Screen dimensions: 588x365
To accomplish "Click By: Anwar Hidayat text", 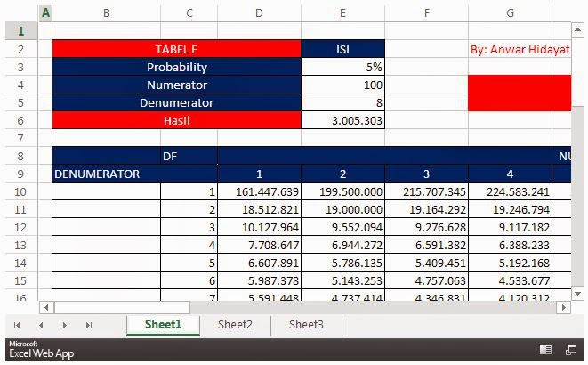I will click(520, 49).
